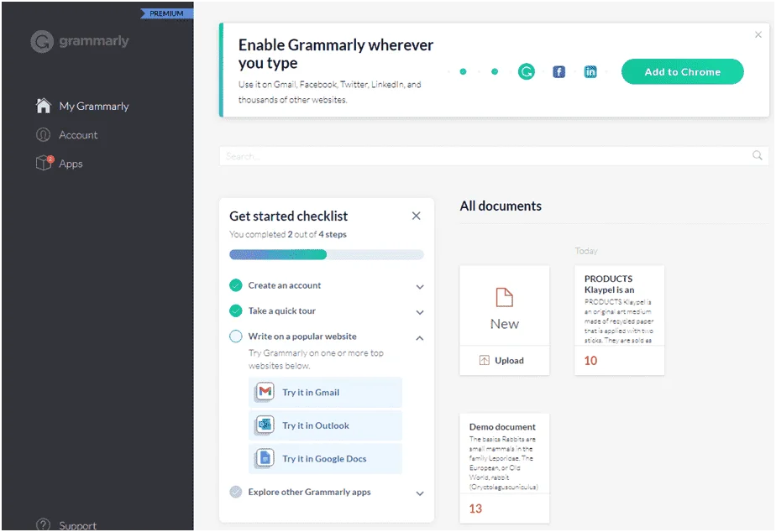Click the Facebook icon in banner
This screenshot has height=532, width=776.
pyautogui.click(x=558, y=71)
